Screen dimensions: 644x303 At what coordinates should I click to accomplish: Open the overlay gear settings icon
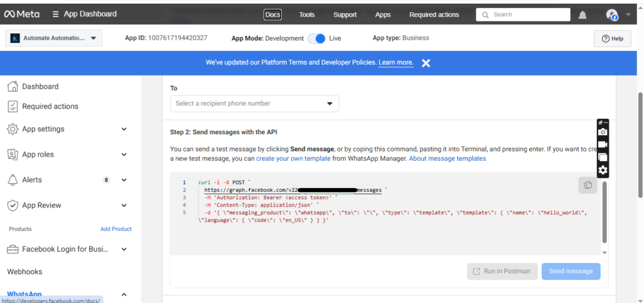[602, 170]
